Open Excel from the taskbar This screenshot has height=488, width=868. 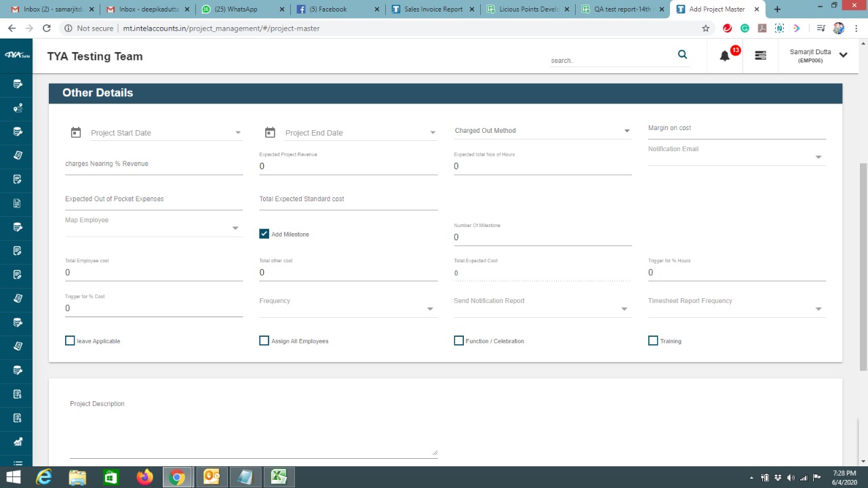coord(278,477)
